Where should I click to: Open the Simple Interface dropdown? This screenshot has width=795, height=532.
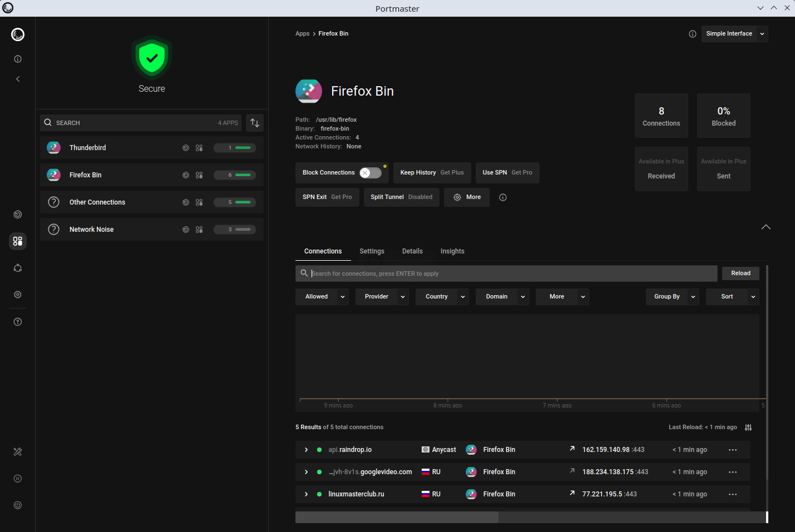734,34
